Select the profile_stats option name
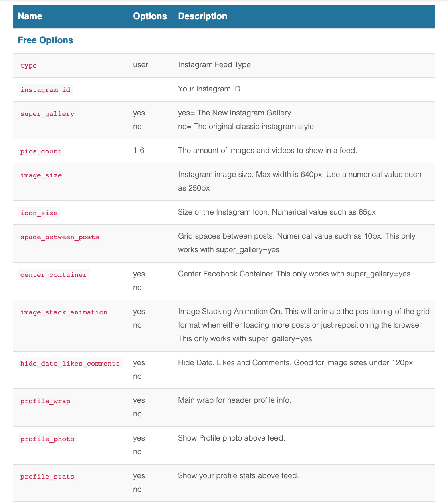The width and height of the screenshot is (448, 503). (x=47, y=477)
